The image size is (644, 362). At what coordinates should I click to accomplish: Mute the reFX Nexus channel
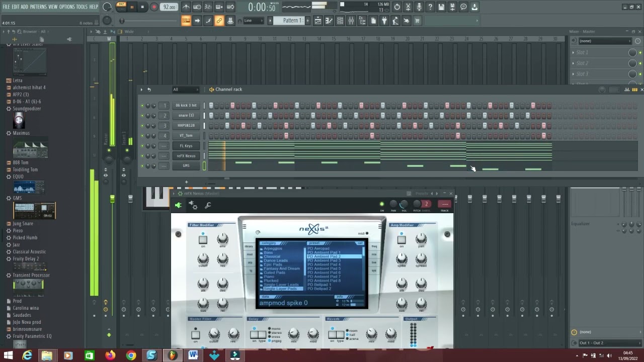click(142, 156)
